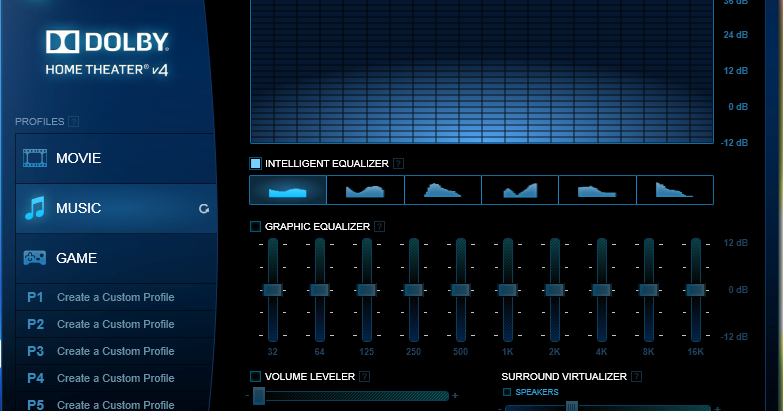Open P4 Create a Custom Profile
783x411 pixels.
click(116, 378)
